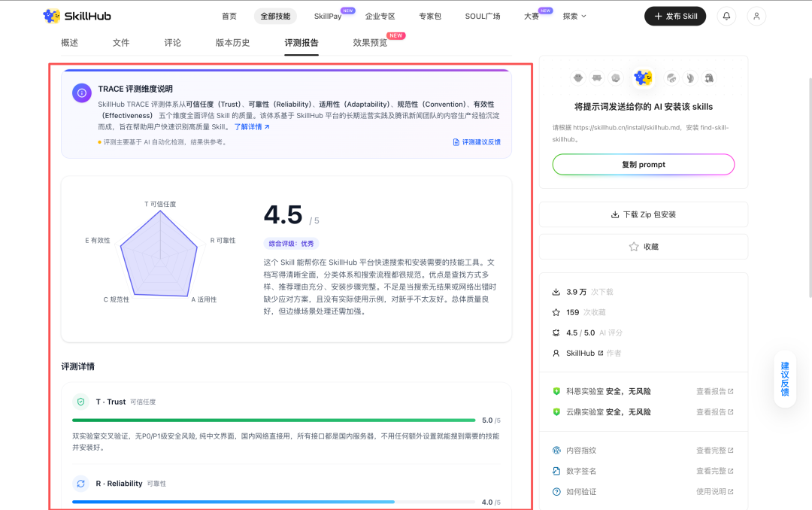The width and height of the screenshot is (812, 510).
Task: Click the info icon beside TRACE 评测维度说明
Action: pyautogui.click(x=82, y=93)
